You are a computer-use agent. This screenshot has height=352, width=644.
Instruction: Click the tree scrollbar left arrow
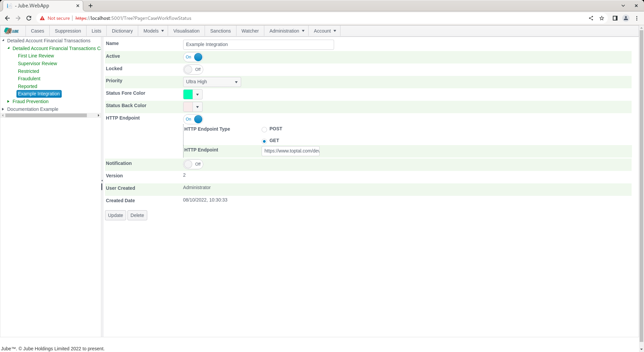3,116
